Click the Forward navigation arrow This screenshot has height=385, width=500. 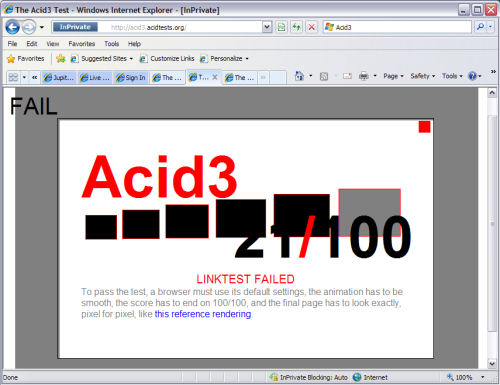pyautogui.click(x=29, y=27)
